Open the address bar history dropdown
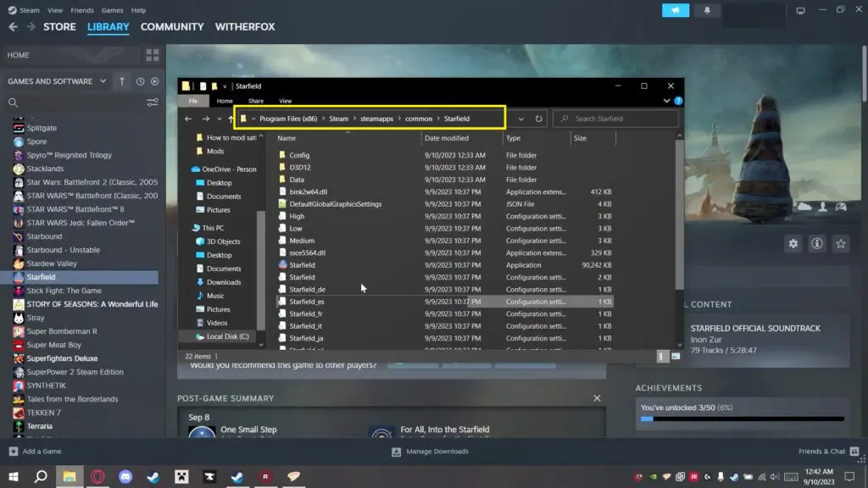Image resolution: width=868 pixels, height=488 pixels. [520, 119]
